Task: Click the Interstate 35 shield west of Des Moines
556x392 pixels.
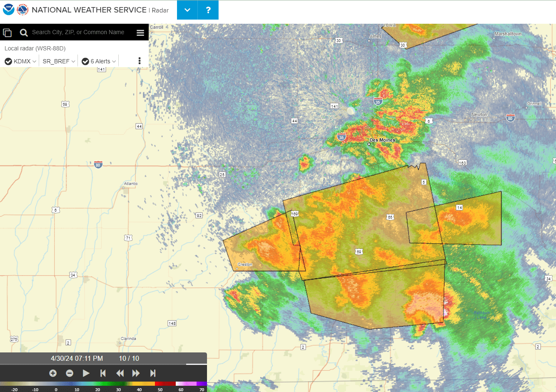Action: pyautogui.click(x=342, y=137)
